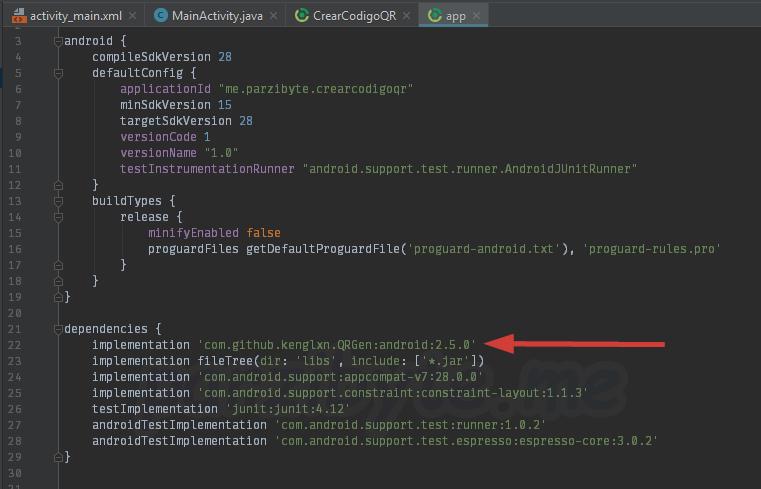Collapse the android block fold marker
The height and width of the screenshot is (489, 761).
tap(58, 41)
